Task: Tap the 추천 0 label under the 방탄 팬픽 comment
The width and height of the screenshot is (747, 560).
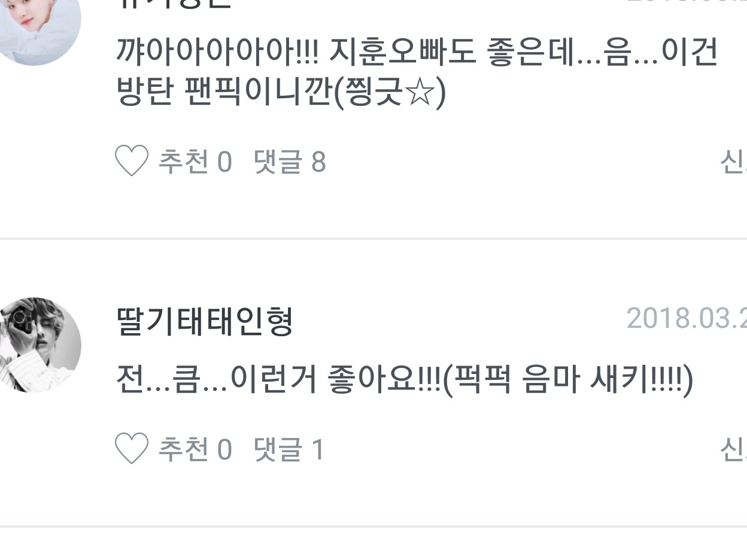Action: click(195, 162)
